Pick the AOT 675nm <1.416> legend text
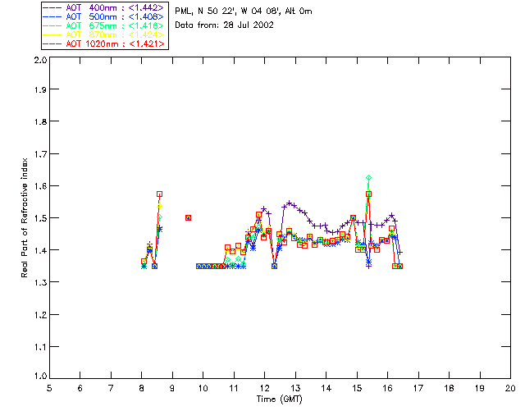 tap(115, 25)
